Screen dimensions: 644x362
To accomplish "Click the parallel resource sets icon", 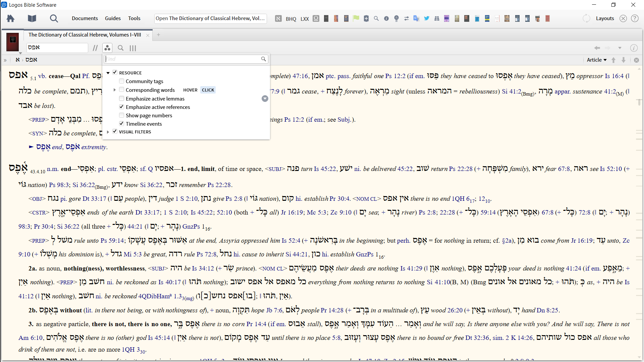I will [x=95, y=48].
